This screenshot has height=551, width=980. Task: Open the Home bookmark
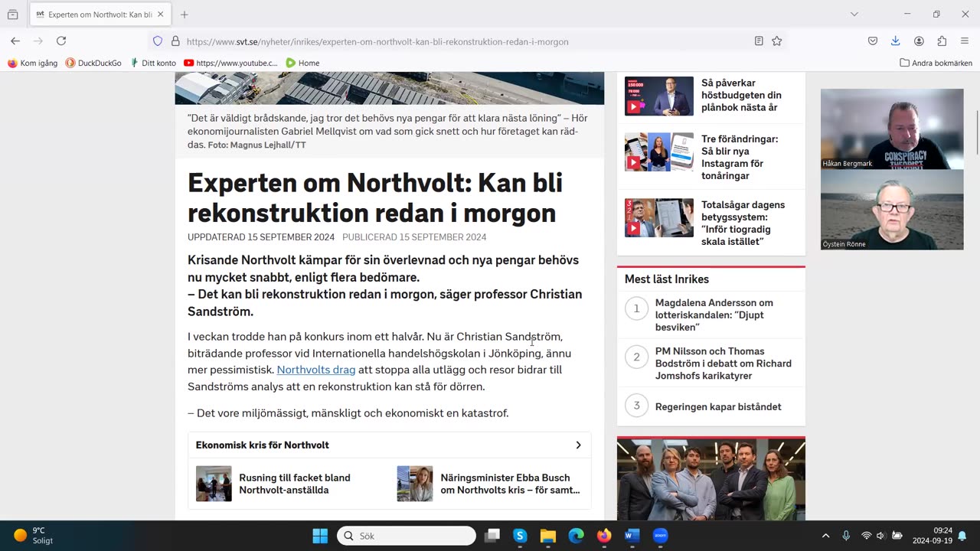point(302,63)
